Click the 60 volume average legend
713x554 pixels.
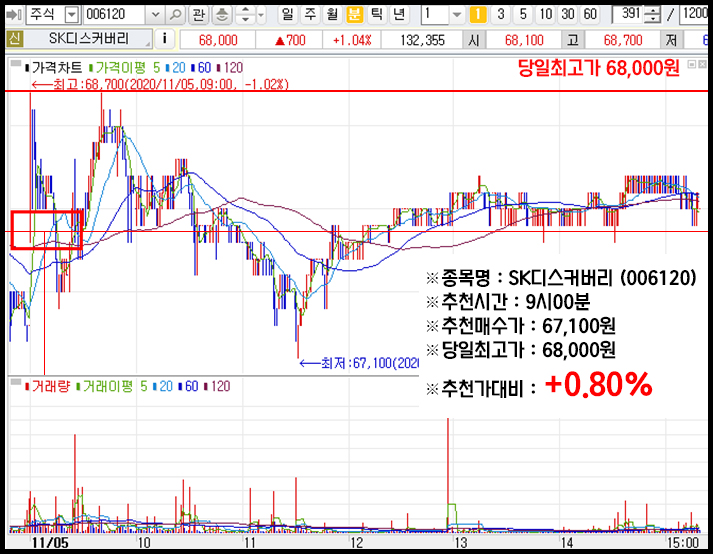188,387
